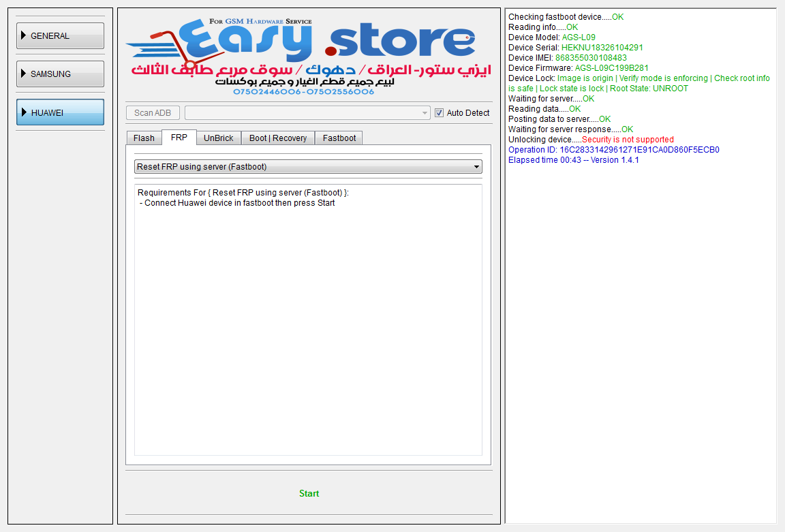The height and width of the screenshot is (532, 785).
Task: Click 'Connect Huawei device in fastboot' line
Action: point(237,203)
